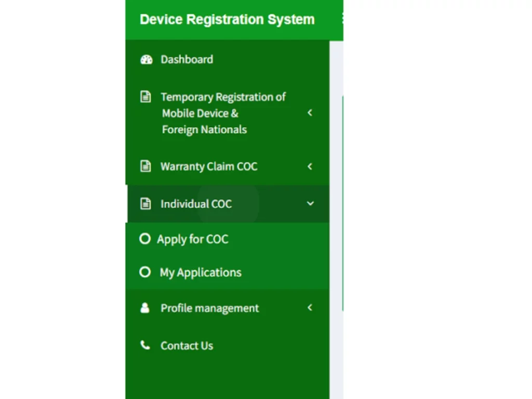Click the Device Registration System header title
Image resolution: width=532 pixels, height=399 pixels.
pyautogui.click(x=227, y=20)
